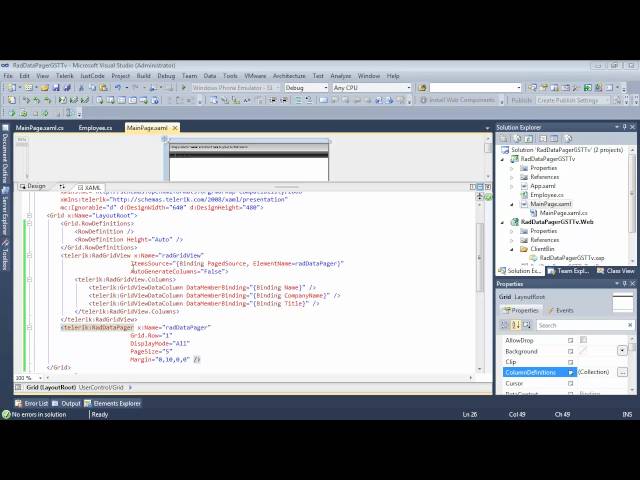Open the Error List panel
640x480 pixels.
[x=31, y=403]
